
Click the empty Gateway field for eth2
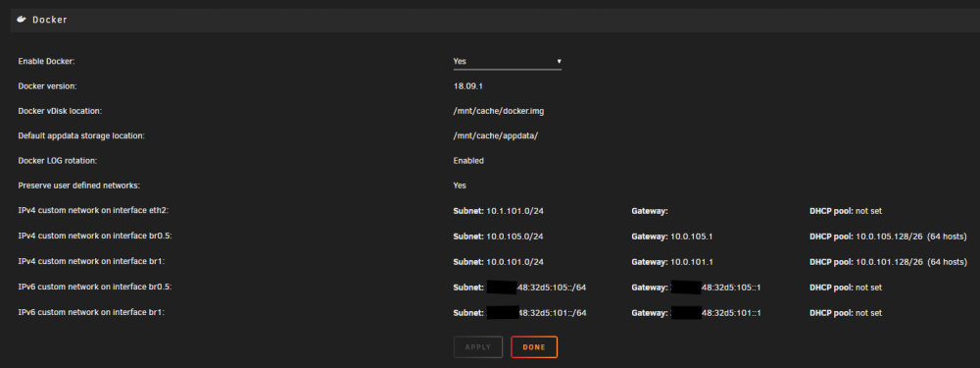[x=650, y=211]
